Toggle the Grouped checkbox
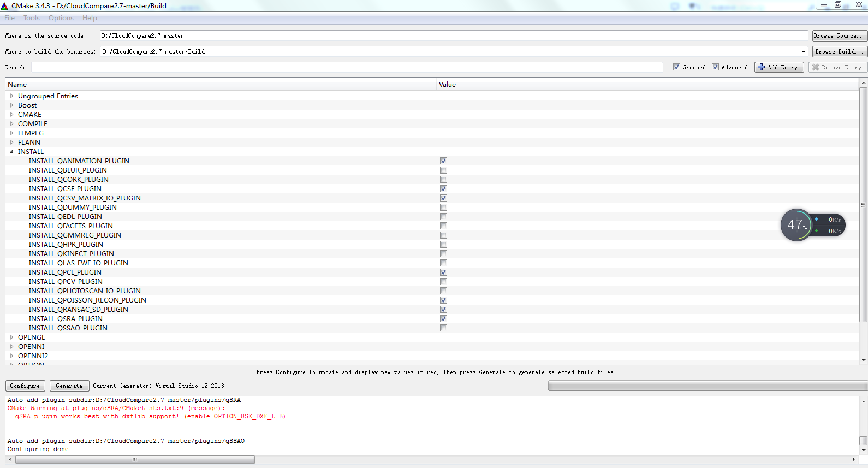Viewport: 868px width, 468px height. (676, 67)
